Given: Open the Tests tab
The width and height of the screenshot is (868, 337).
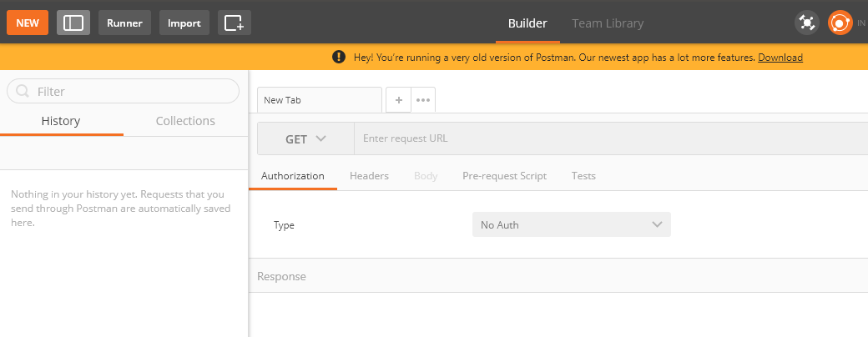Looking at the screenshot, I should (583, 176).
